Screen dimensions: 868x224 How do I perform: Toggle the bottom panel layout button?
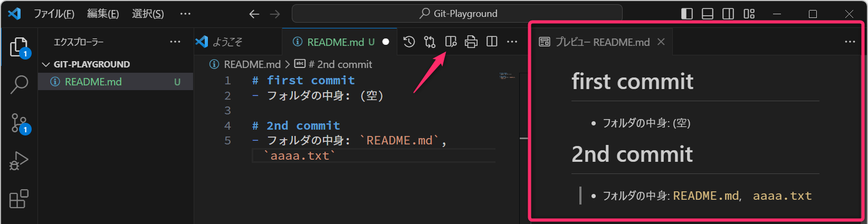pyautogui.click(x=708, y=14)
